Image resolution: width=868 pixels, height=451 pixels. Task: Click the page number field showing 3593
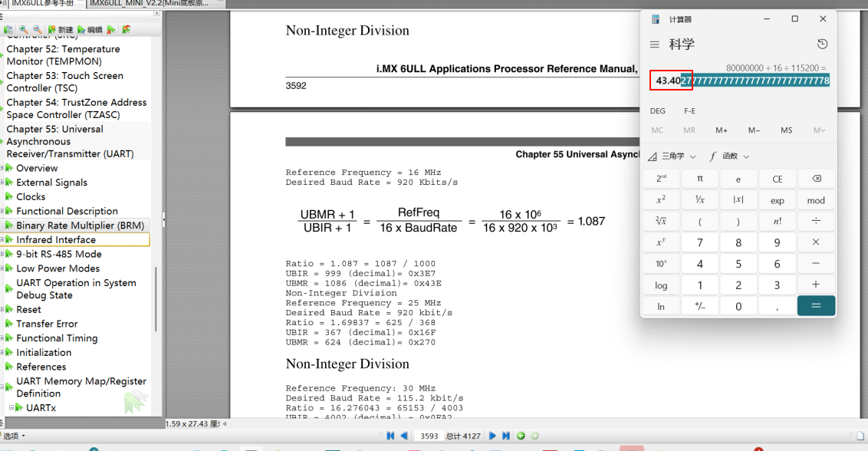pyautogui.click(x=429, y=436)
